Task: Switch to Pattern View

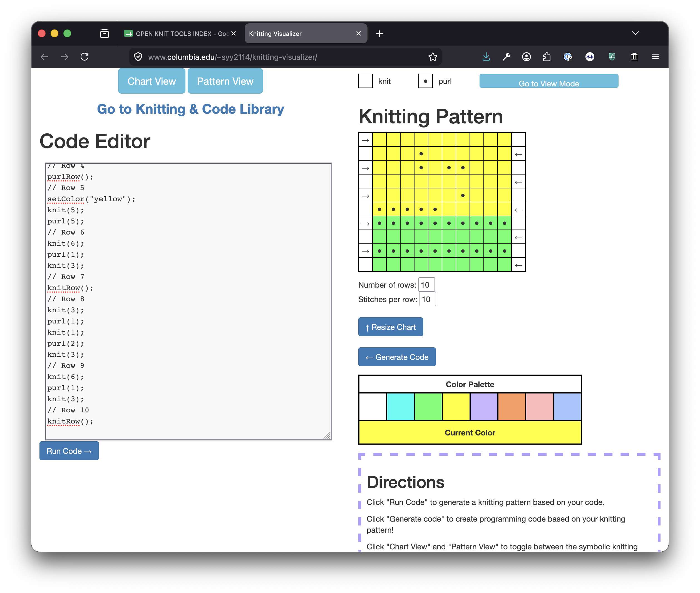Action: pos(225,81)
